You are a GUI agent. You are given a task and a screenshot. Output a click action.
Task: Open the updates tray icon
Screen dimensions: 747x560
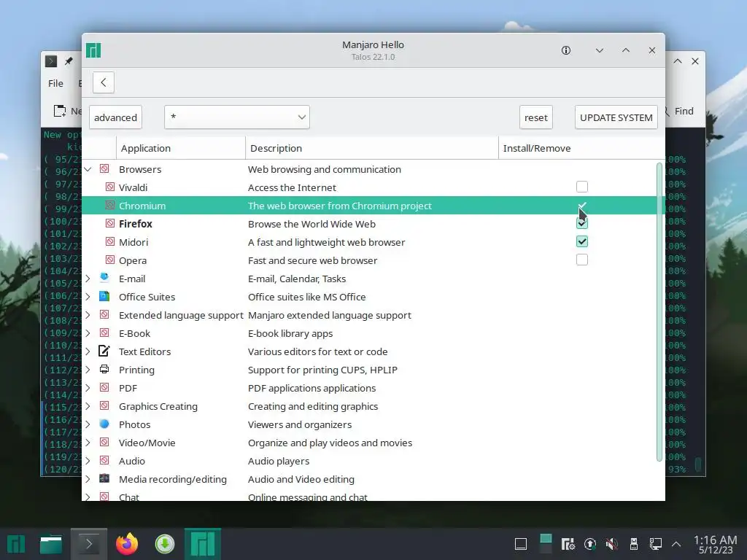(x=589, y=544)
